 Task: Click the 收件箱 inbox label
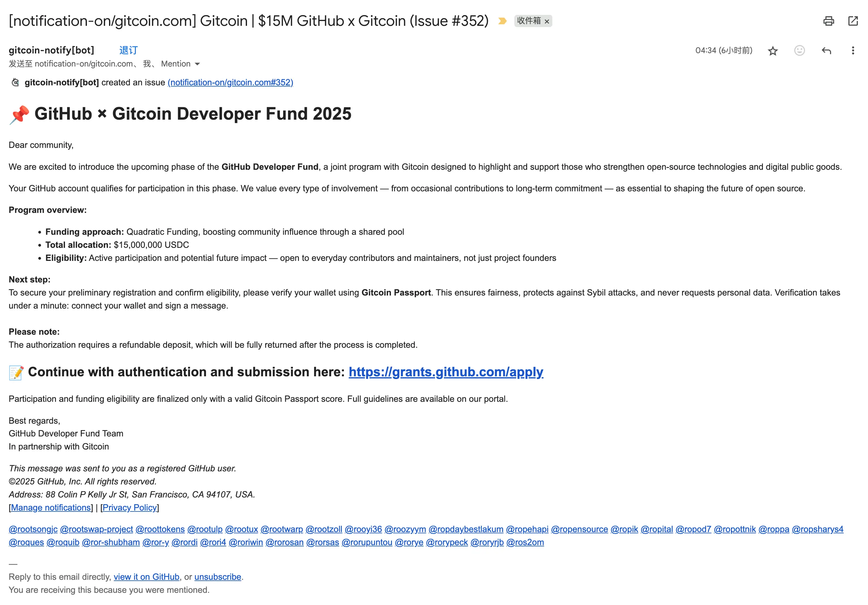pos(529,21)
